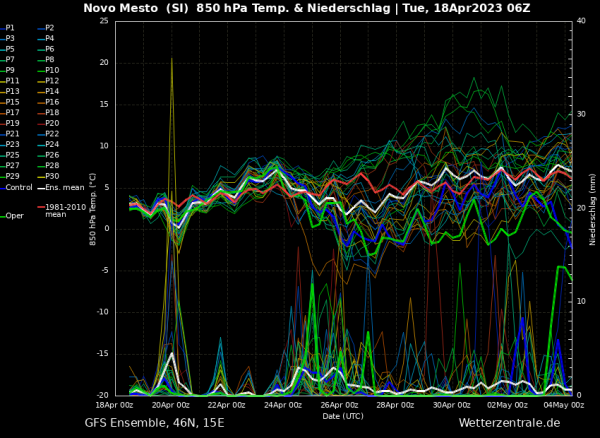600x438 pixels.
Task: Click the 30 precipitation axis value
Action: (x=581, y=114)
